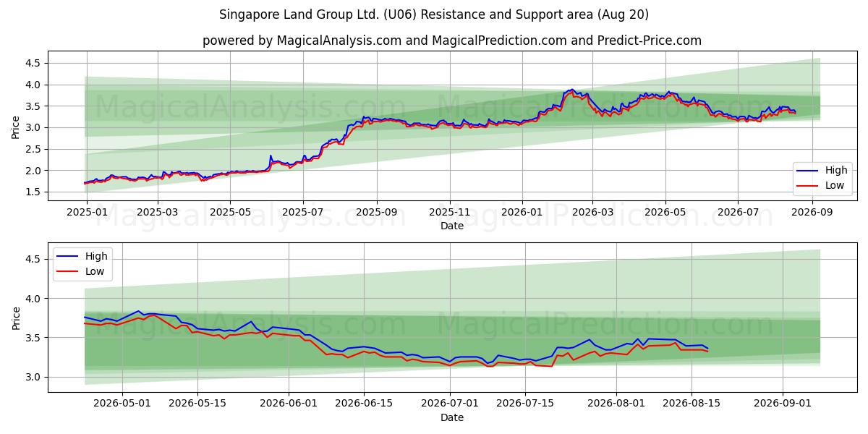Image resolution: width=868 pixels, height=434 pixels.
Task: Click the '2025-09' tick on upper chart
Action: pos(377,213)
